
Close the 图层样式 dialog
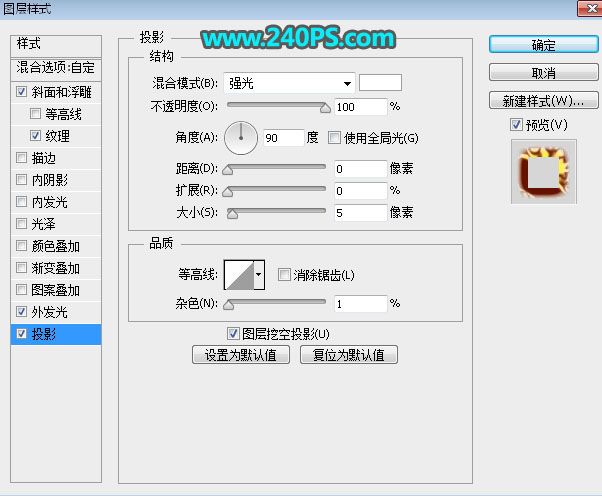(591, 8)
